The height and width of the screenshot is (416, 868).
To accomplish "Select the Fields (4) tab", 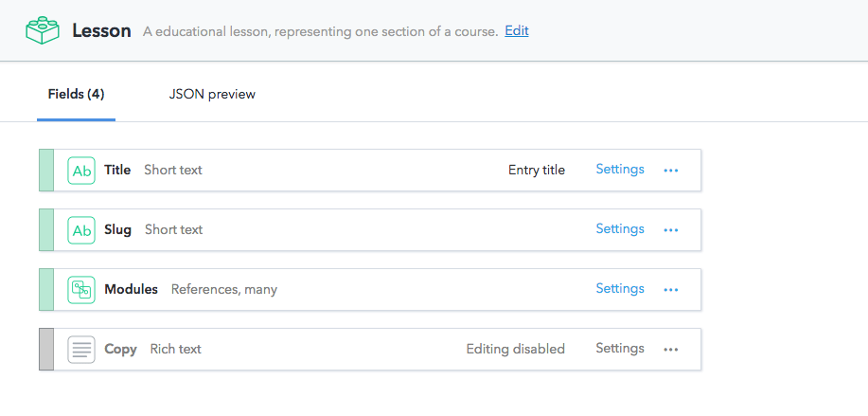I will coord(76,95).
